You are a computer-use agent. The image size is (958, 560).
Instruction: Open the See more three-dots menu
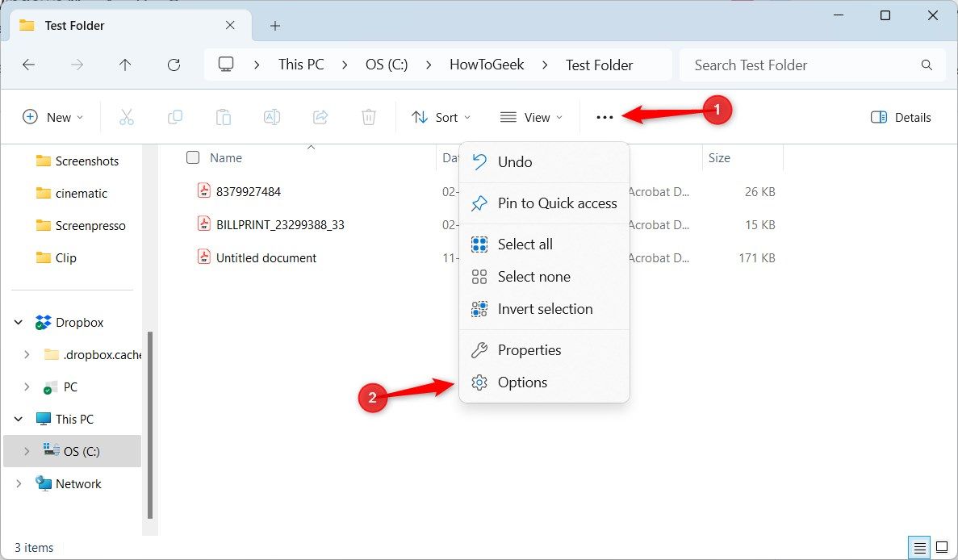click(x=605, y=117)
